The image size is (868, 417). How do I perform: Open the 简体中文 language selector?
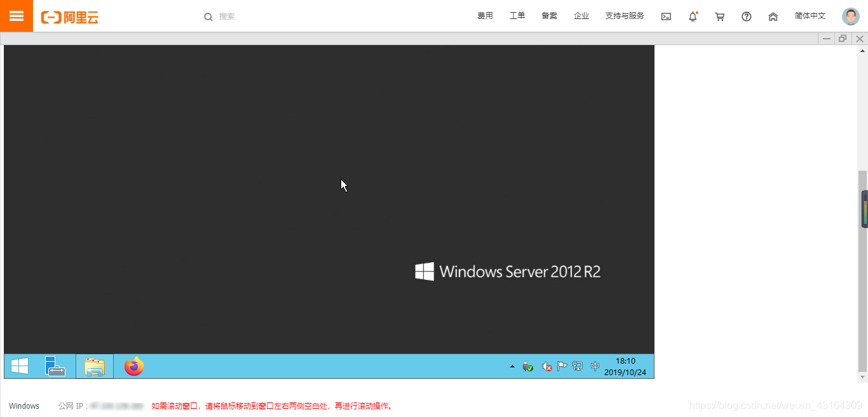[810, 16]
